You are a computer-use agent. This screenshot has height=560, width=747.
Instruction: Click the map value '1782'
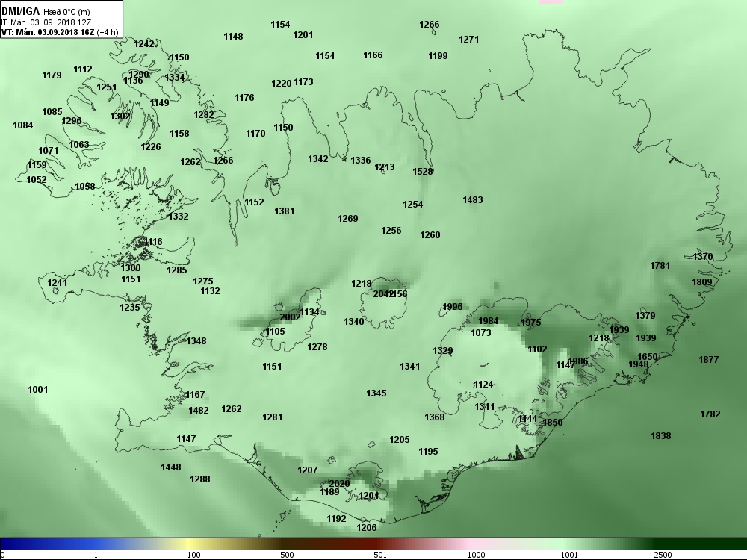(x=710, y=414)
